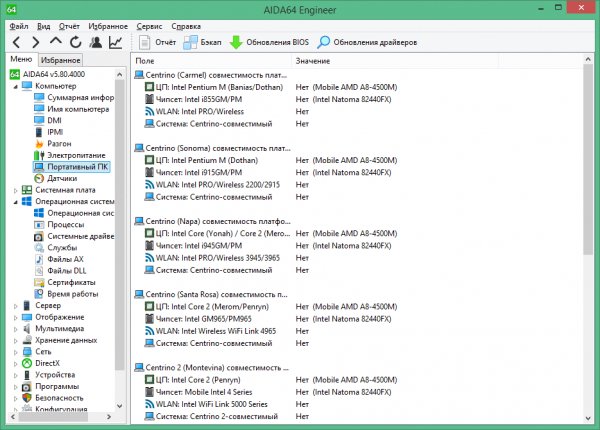Image resolution: width=600 pixels, height=430 pixels.
Task: Select Устройства tree item
Action: tap(49, 375)
